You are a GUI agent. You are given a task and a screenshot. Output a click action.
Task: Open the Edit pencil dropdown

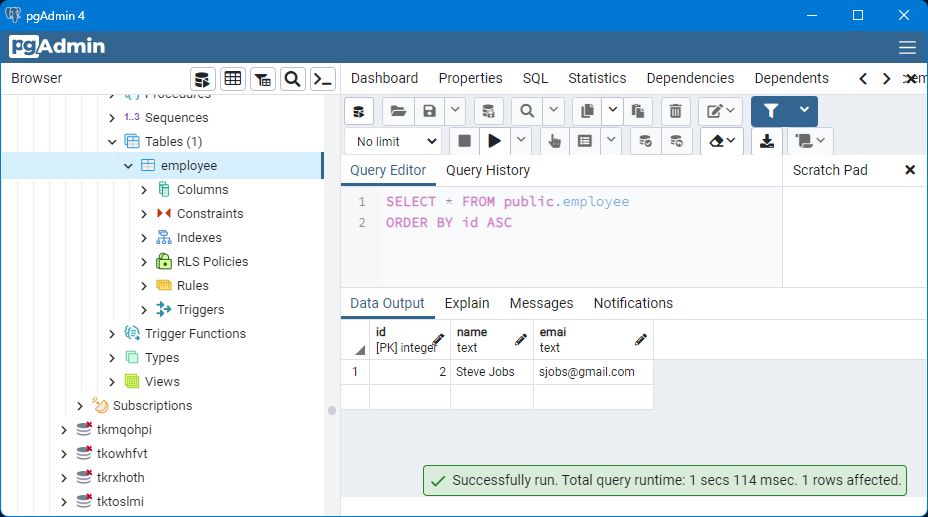click(720, 111)
